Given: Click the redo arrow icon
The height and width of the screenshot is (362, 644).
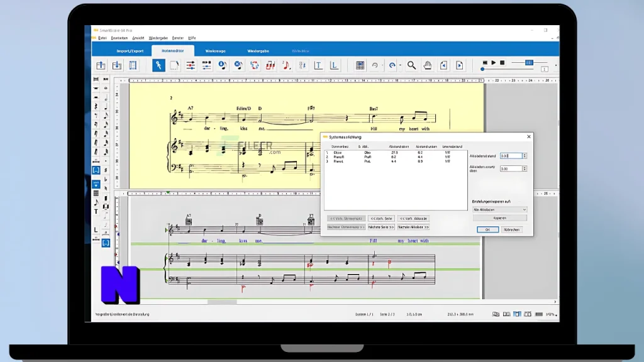Looking at the screenshot, I should (392, 65).
